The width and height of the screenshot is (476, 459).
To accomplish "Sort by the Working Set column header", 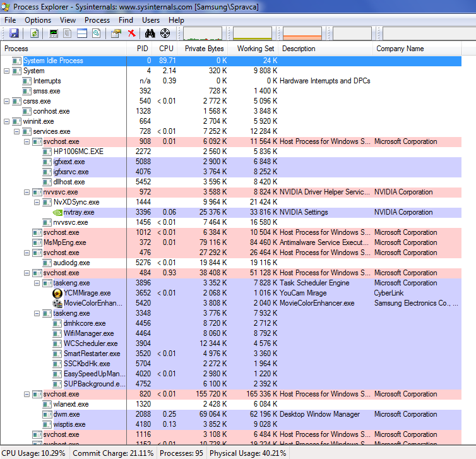I will click(x=255, y=49).
